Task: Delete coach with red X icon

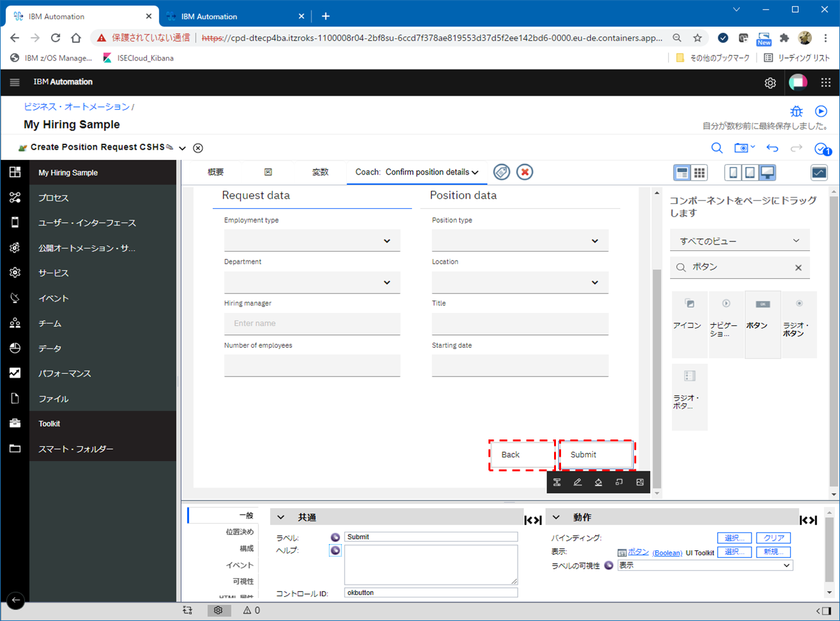Action: 525,172
